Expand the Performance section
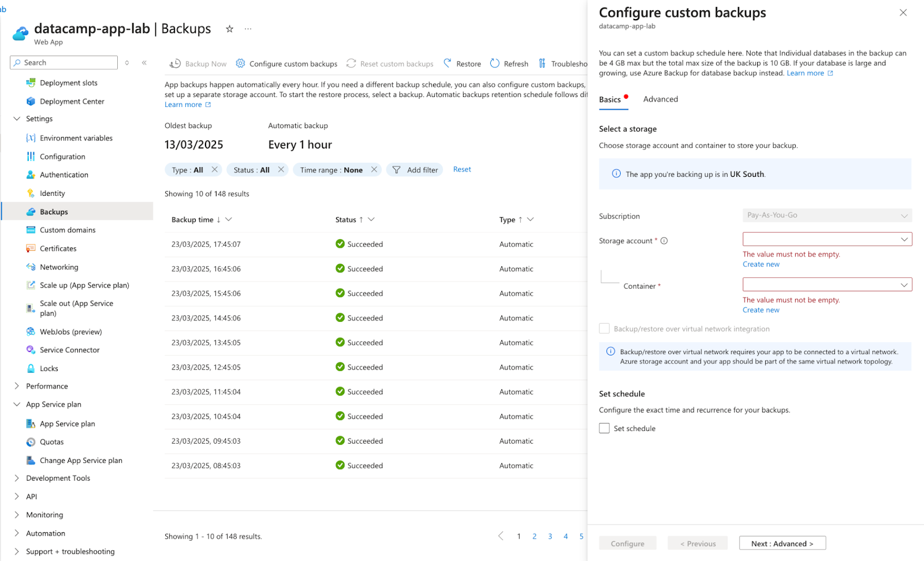This screenshot has height=561, width=924. pos(16,386)
